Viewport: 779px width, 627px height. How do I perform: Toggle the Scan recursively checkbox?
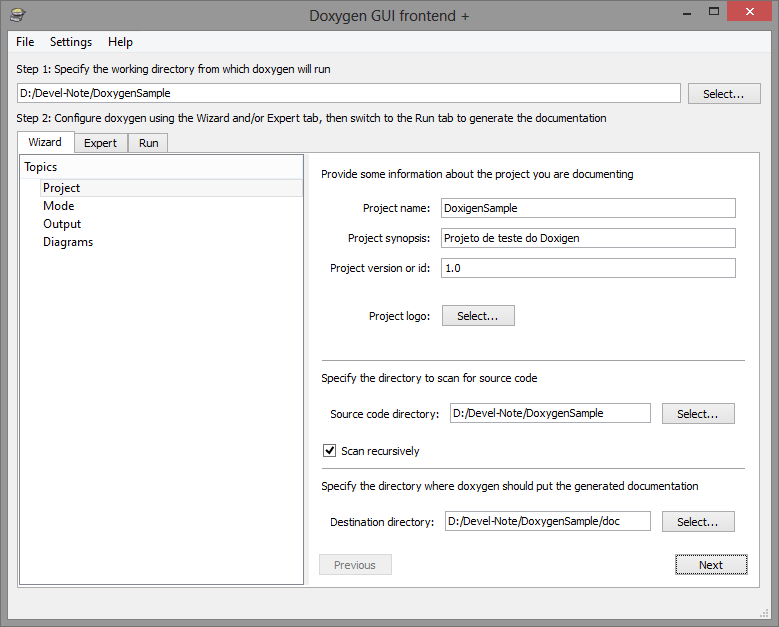click(329, 451)
